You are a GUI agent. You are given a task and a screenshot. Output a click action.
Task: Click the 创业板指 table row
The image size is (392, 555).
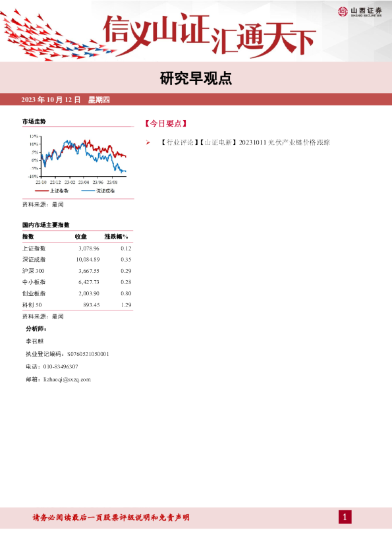click(77, 293)
